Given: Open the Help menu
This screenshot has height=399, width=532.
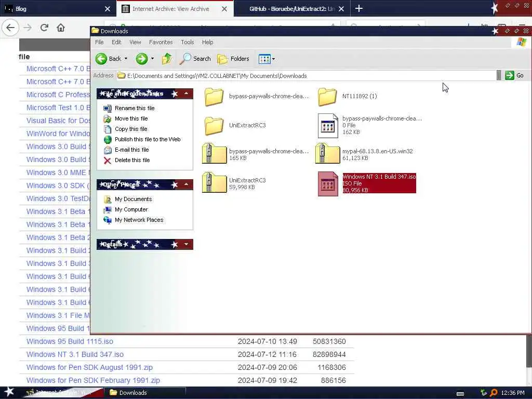Looking at the screenshot, I should tap(208, 42).
